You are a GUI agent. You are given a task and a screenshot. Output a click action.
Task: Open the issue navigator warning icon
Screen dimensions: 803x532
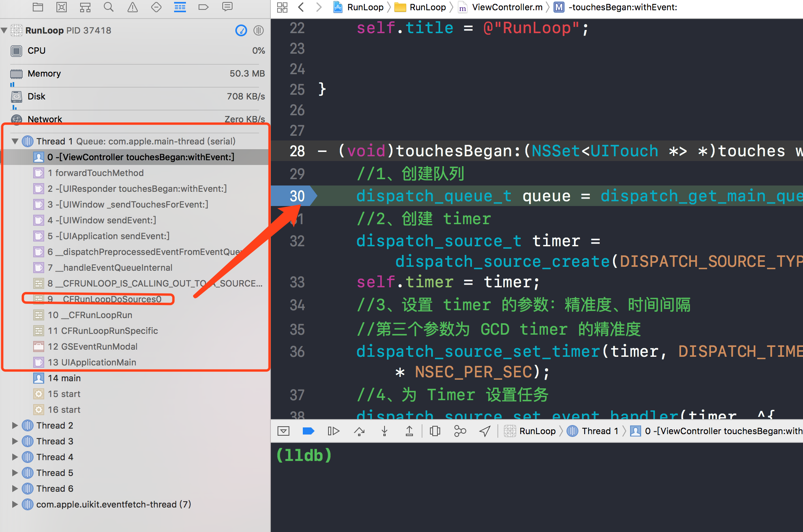[133, 7]
